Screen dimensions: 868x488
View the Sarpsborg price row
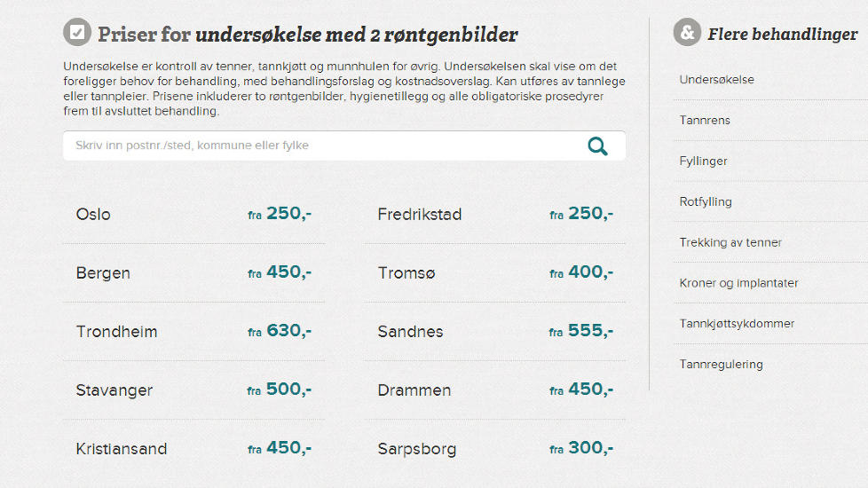(x=495, y=449)
